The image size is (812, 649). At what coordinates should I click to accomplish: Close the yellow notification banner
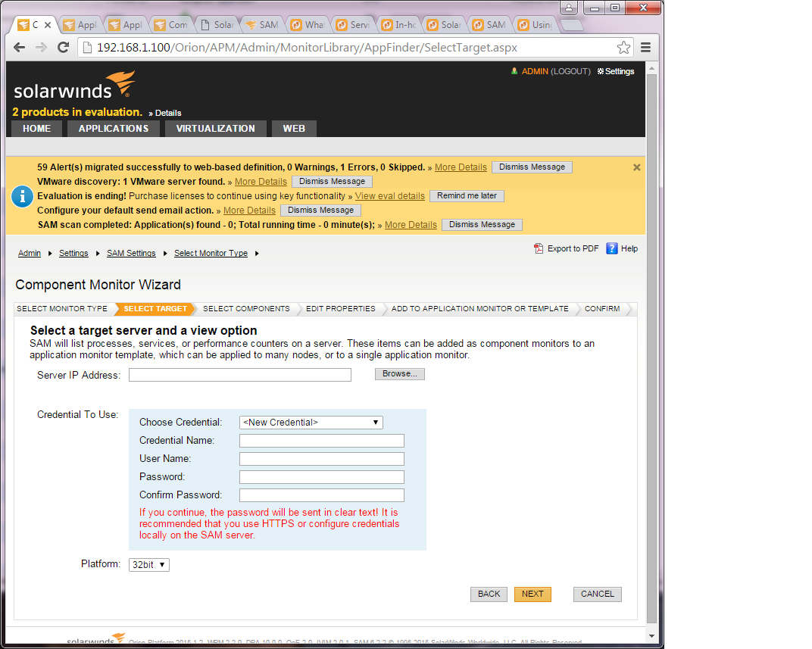[x=636, y=167]
